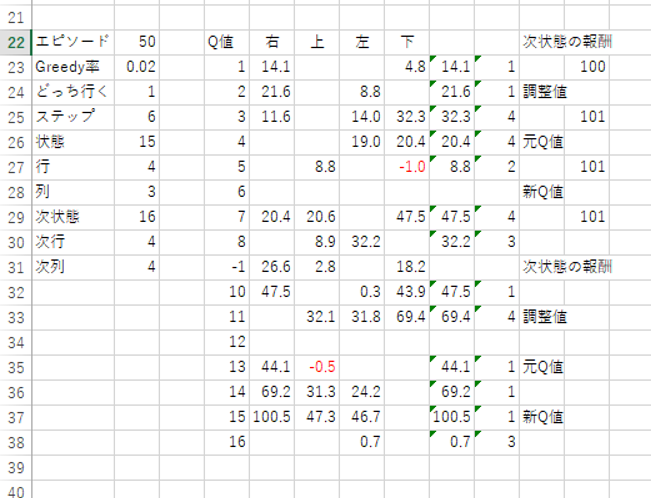Select the 列 value 3 cell
The image size is (651, 498).
(x=137, y=192)
